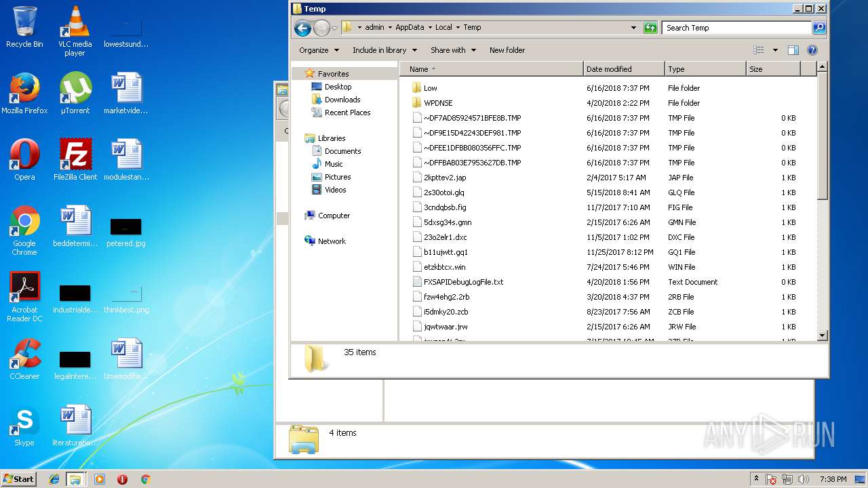
Task: Click the file list scroll down arrow
Action: click(822, 335)
